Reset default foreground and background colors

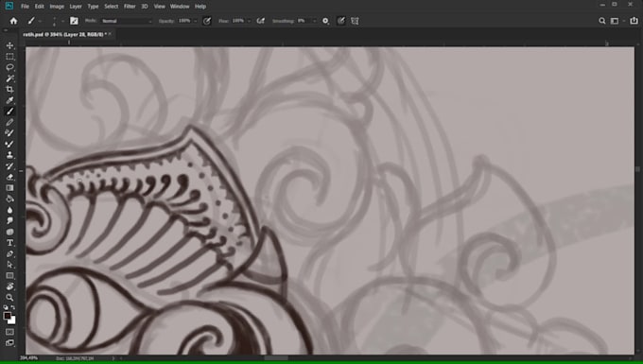6,307
